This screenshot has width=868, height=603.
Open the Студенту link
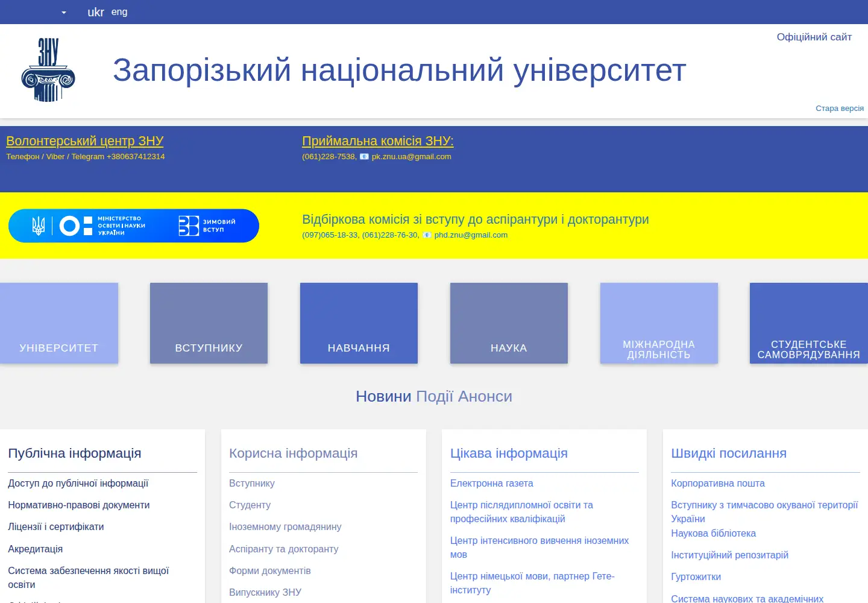[250, 505]
